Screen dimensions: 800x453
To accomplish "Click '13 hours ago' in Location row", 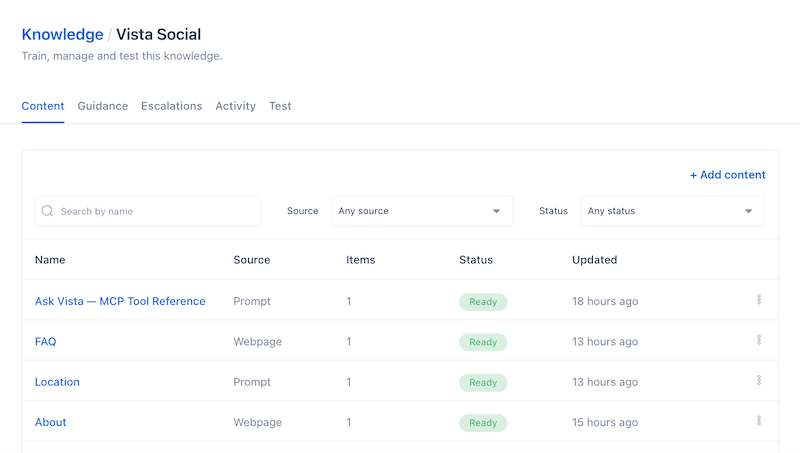I will point(605,382).
